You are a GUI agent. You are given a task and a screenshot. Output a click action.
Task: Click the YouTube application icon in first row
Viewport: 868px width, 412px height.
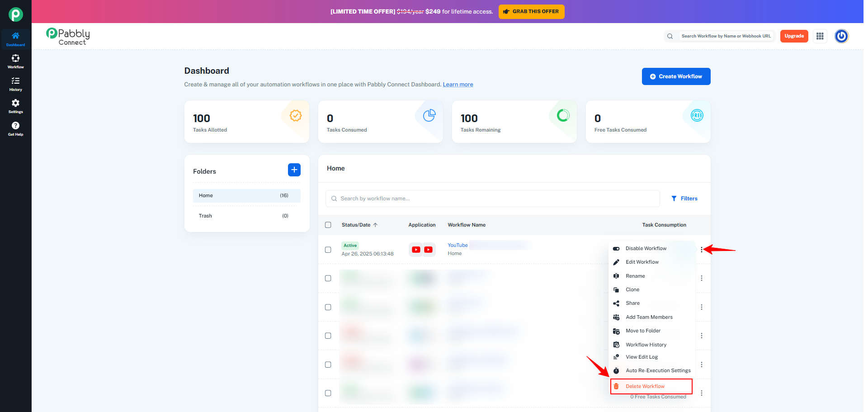click(422, 250)
